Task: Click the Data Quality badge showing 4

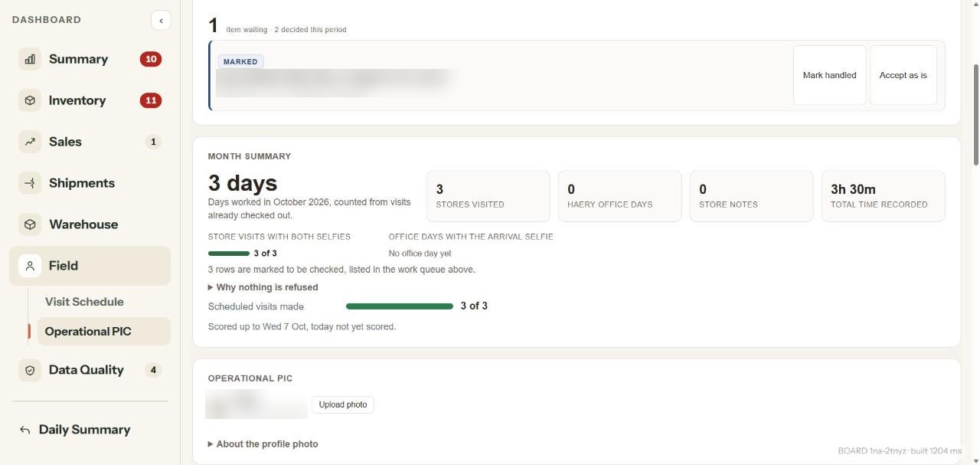Action: click(x=153, y=370)
